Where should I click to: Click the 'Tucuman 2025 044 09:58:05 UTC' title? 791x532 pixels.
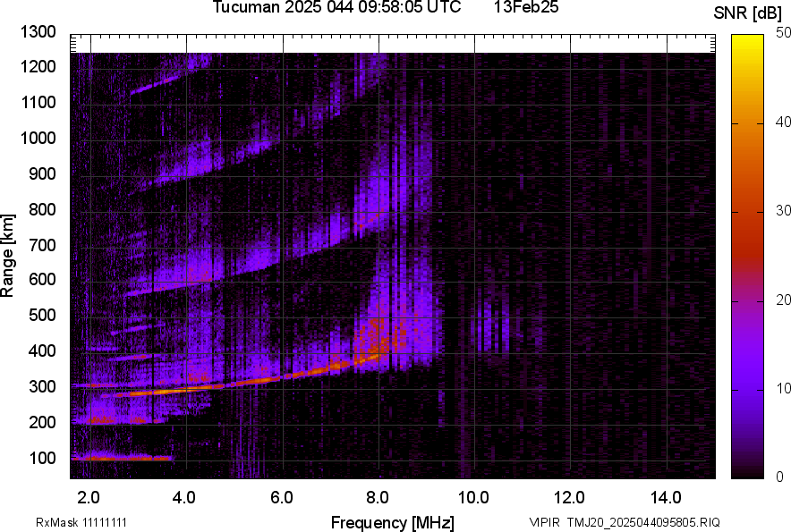pyautogui.click(x=337, y=8)
